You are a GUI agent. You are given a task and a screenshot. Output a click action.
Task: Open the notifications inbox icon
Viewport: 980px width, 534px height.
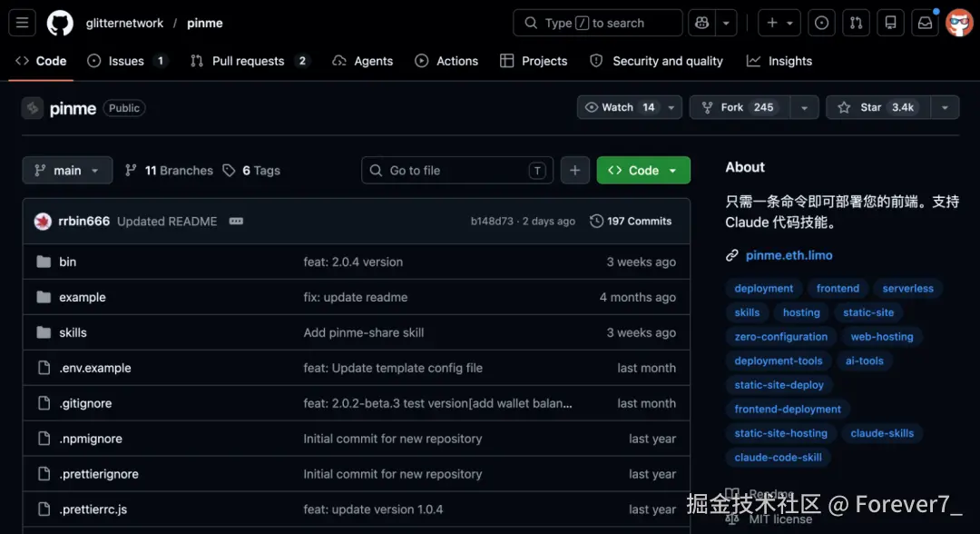(925, 23)
